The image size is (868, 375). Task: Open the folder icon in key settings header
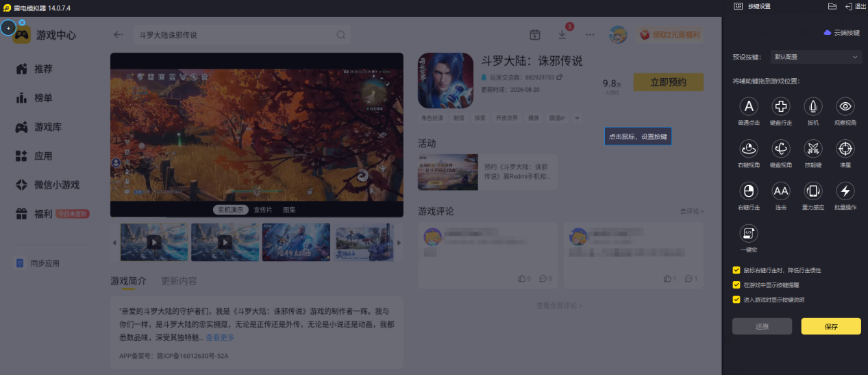click(832, 6)
